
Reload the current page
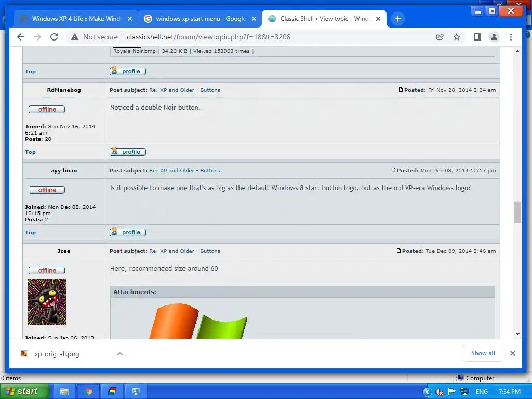point(54,37)
